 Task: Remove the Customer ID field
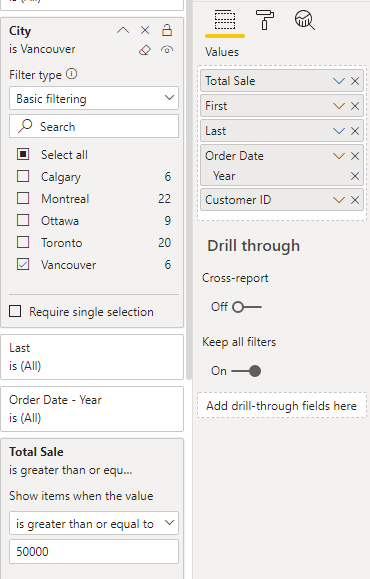click(x=355, y=200)
